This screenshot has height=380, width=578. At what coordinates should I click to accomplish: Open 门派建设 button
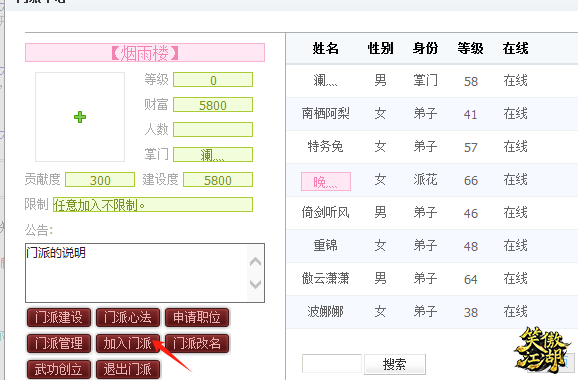59,318
